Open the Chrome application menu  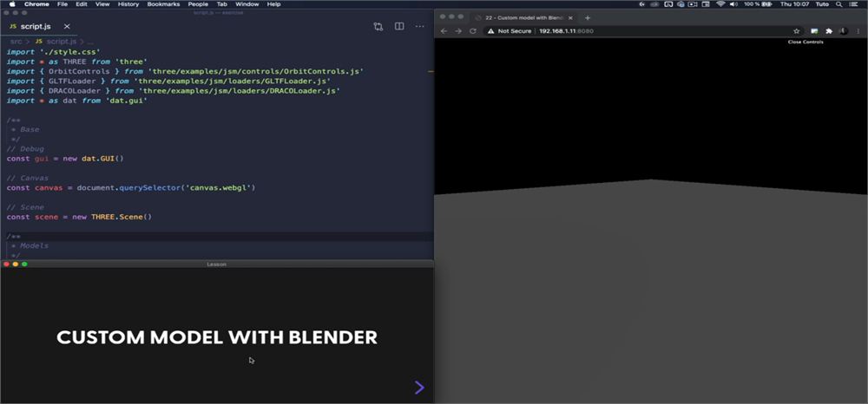click(x=36, y=3)
